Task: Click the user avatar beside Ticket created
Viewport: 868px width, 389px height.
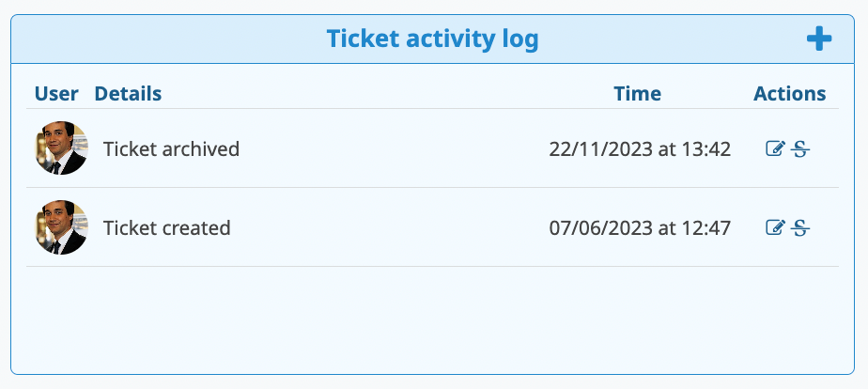Action: coord(61,227)
